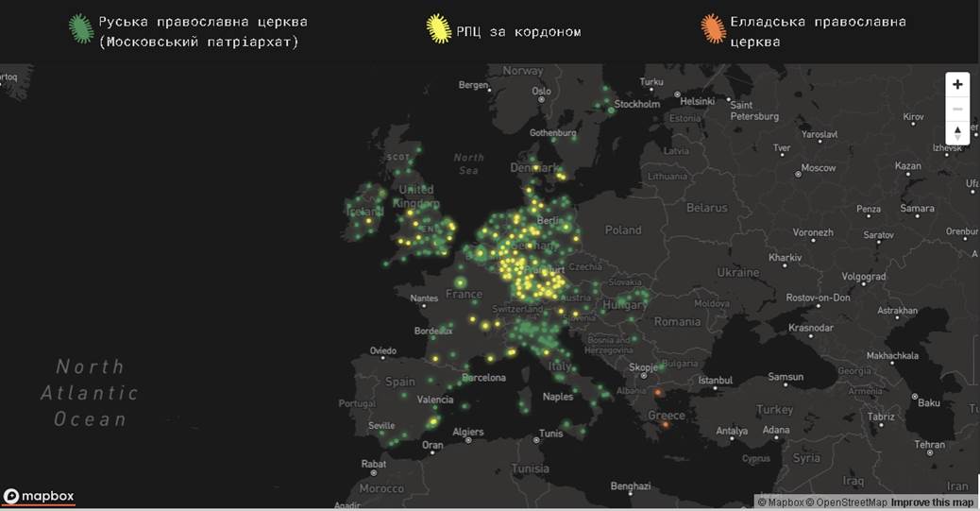Click the Moscow city label on map
Image resolution: width=980 pixels, height=511 pixels.
click(x=818, y=168)
